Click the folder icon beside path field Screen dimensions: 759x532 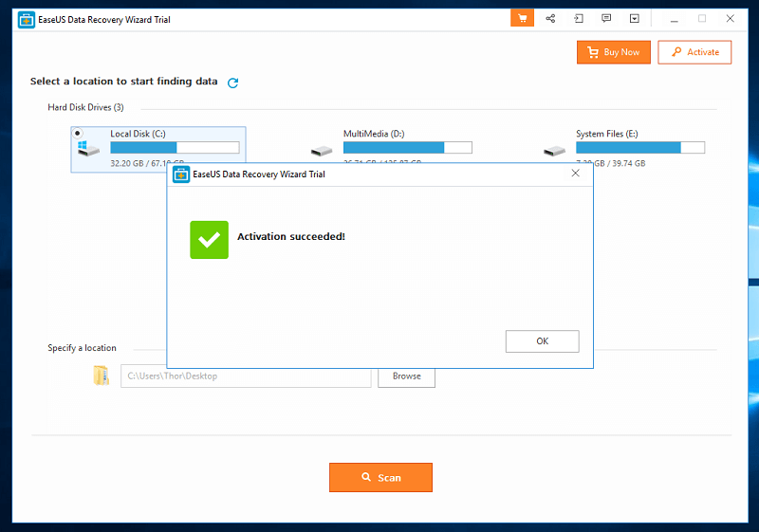click(101, 376)
